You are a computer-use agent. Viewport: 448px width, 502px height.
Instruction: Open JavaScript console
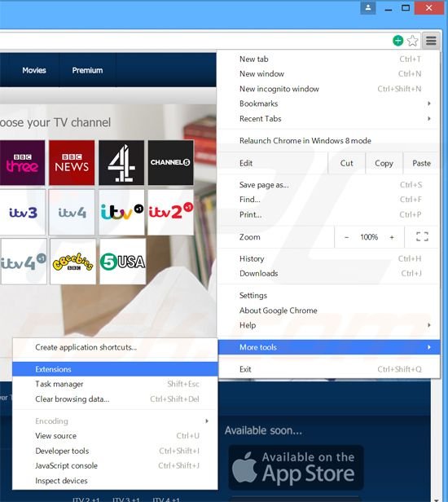click(x=115, y=466)
